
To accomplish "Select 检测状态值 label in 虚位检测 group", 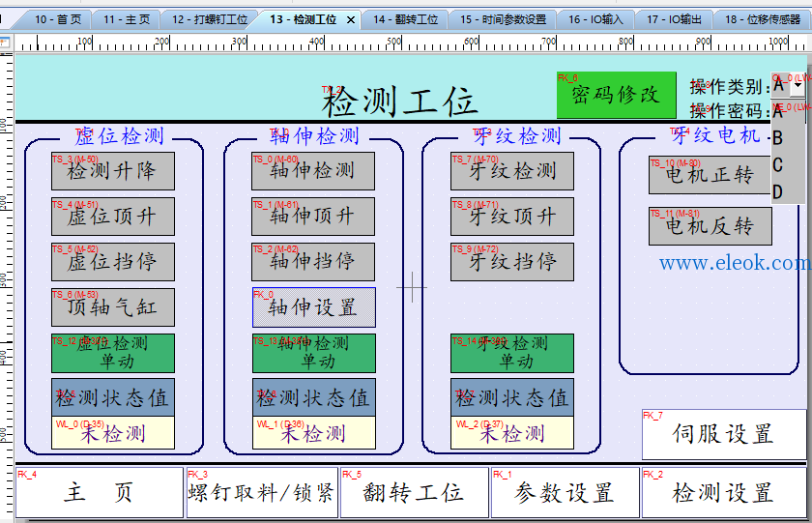I will (x=113, y=397).
